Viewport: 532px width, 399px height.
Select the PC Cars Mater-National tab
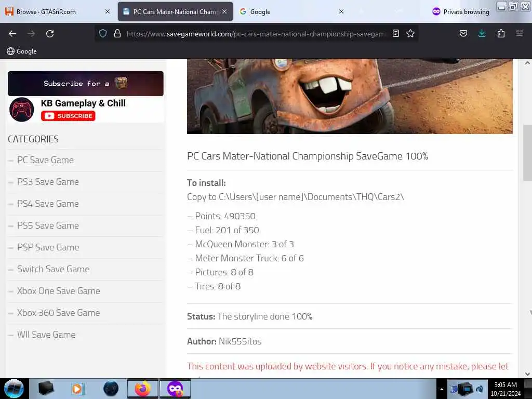pos(175,11)
